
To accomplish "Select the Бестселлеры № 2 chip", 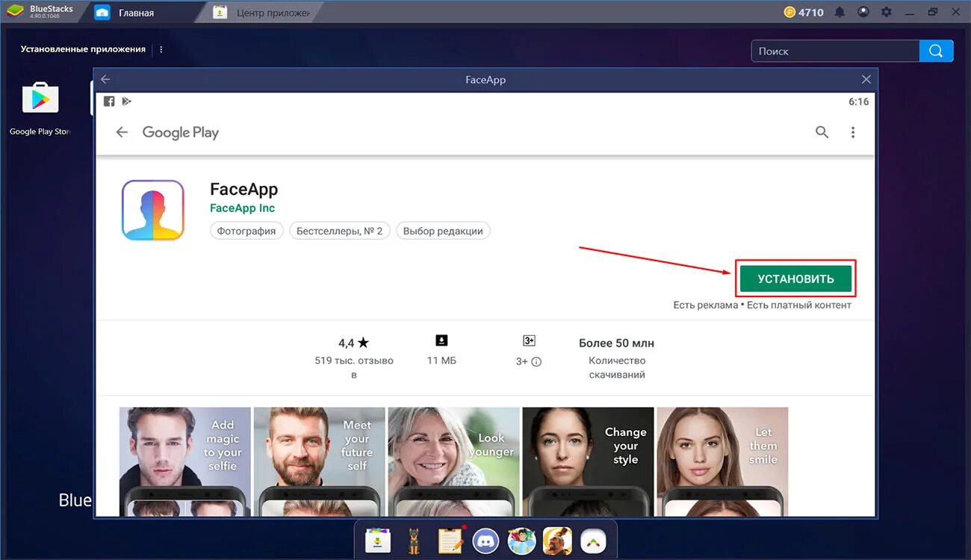I will (x=339, y=231).
